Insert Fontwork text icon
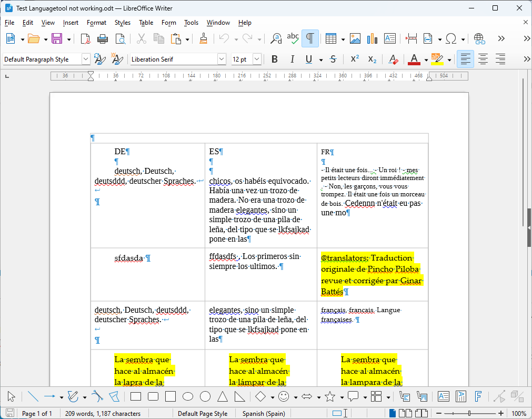Viewport: 532px width, 419px height. [x=478, y=396]
